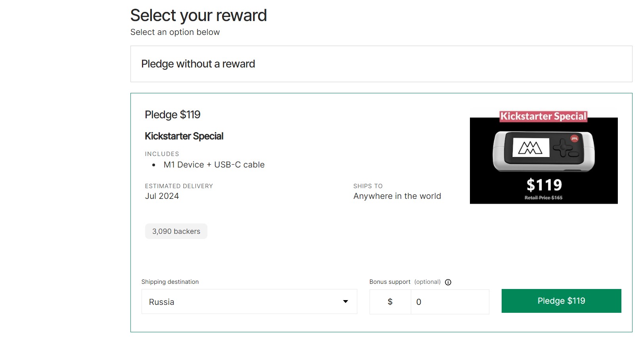
Task: Click the Retail Price $165 text in image
Action: pyautogui.click(x=543, y=198)
